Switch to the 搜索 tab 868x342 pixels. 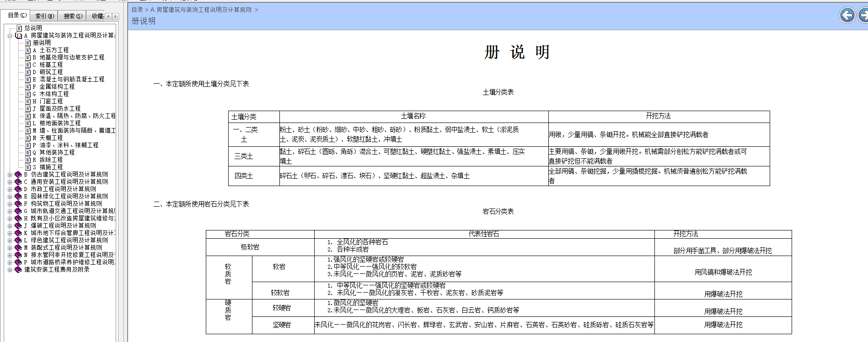[73, 16]
